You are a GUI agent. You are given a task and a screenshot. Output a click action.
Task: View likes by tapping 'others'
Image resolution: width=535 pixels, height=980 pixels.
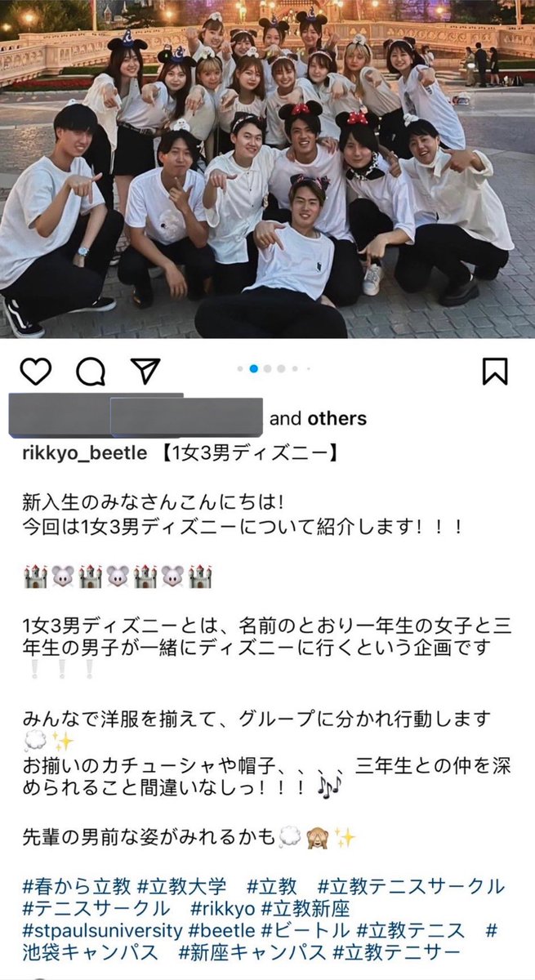(x=337, y=419)
